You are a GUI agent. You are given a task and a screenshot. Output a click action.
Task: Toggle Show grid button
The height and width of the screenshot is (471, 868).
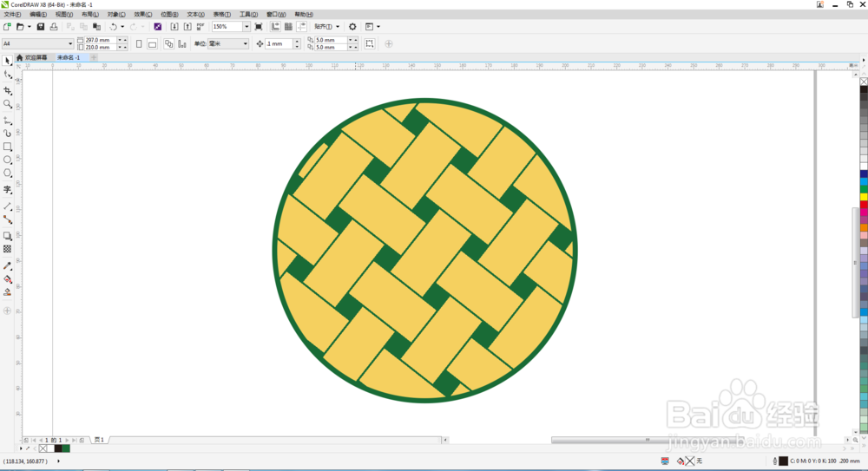click(x=288, y=27)
